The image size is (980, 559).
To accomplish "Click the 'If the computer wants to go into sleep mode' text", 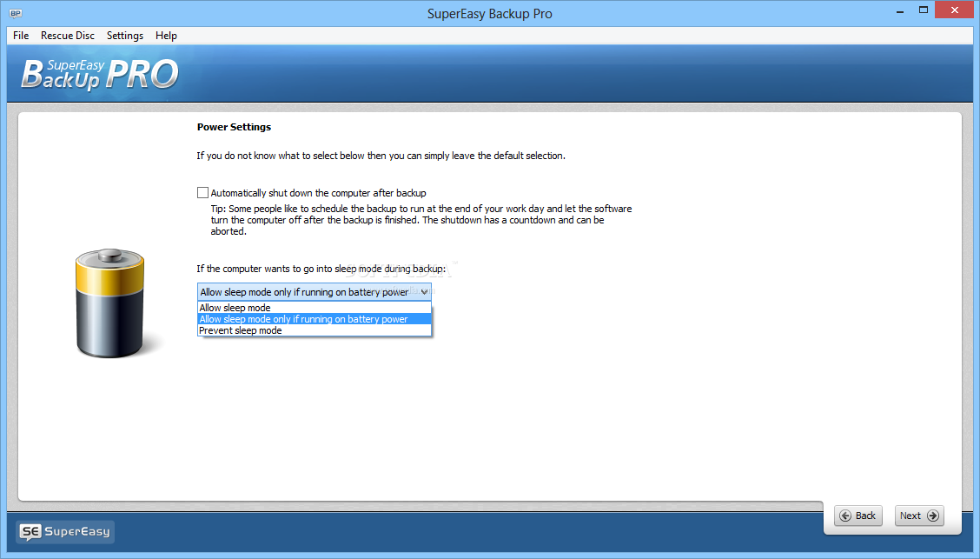I will (x=321, y=269).
